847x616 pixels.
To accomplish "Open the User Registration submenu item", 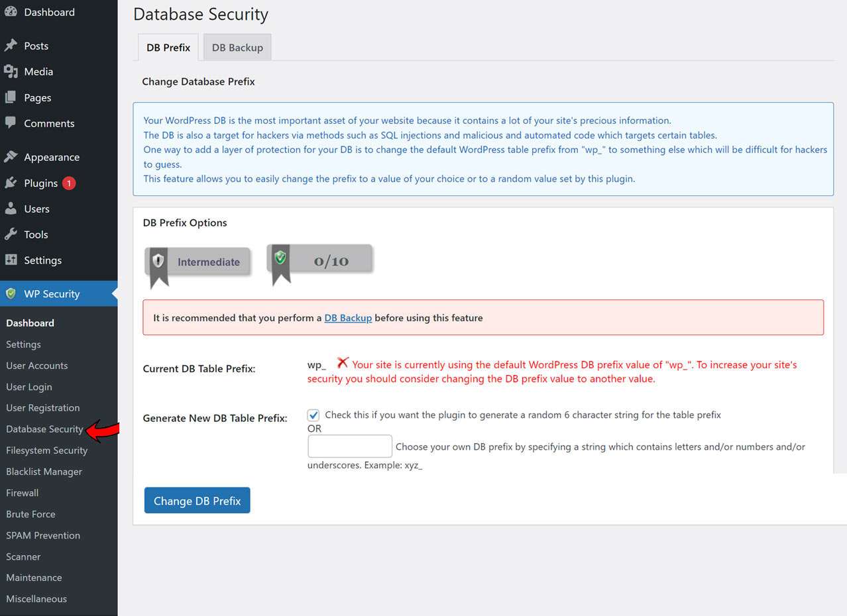I will pyautogui.click(x=42, y=408).
